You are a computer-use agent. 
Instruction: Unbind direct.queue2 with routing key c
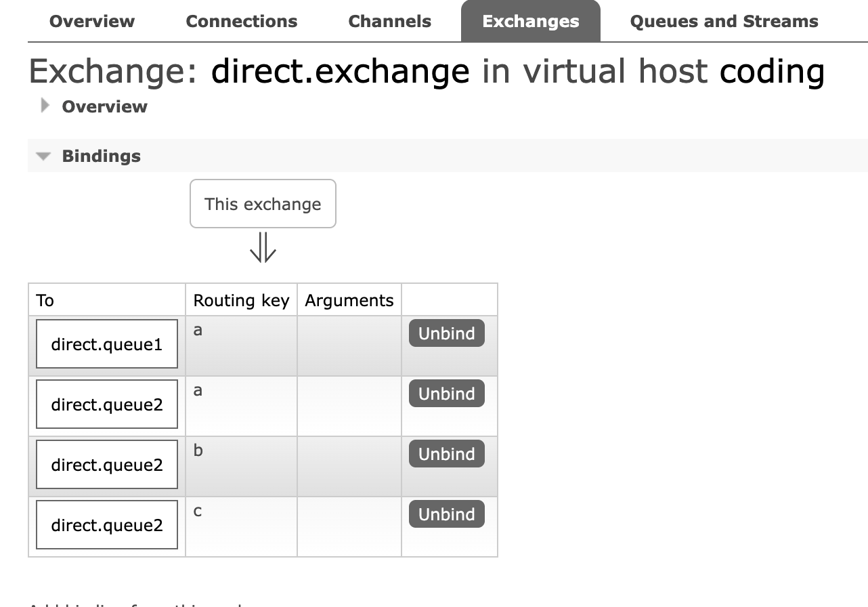(446, 514)
